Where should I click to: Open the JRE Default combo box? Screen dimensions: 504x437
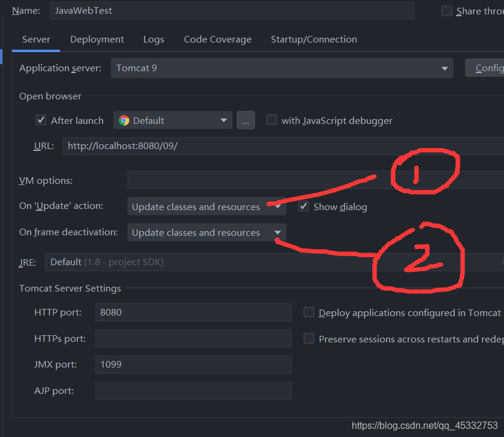point(274,262)
